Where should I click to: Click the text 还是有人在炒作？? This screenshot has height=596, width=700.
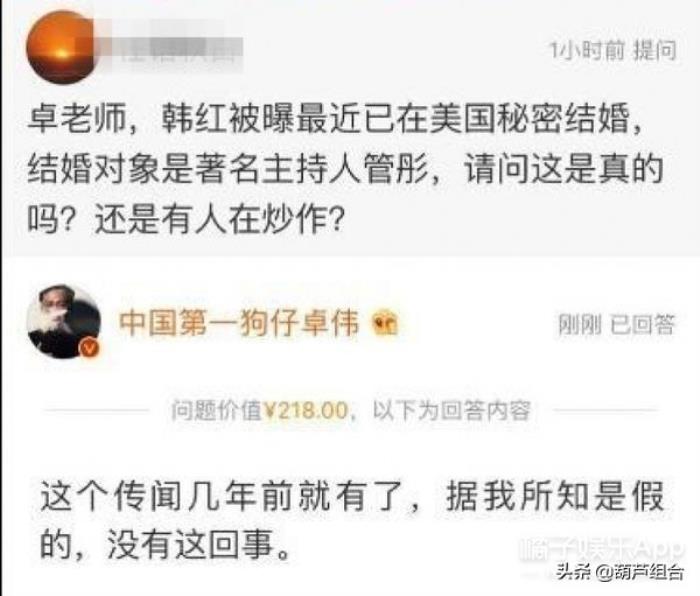[220, 220]
